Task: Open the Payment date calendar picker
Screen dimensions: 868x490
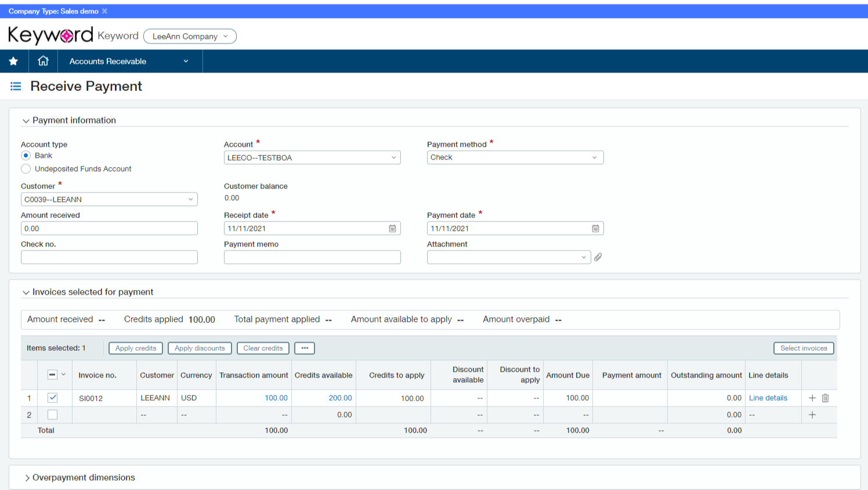Action: tap(595, 228)
